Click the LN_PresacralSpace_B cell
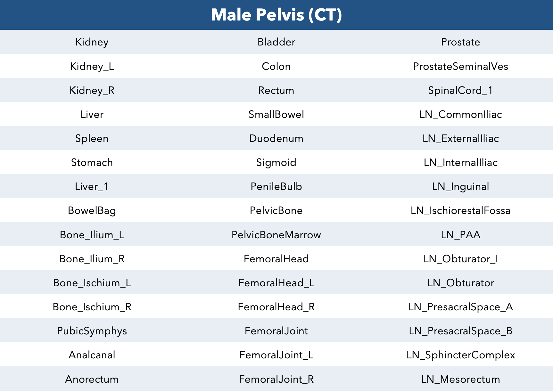The width and height of the screenshot is (553, 392). pyautogui.click(x=461, y=331)
